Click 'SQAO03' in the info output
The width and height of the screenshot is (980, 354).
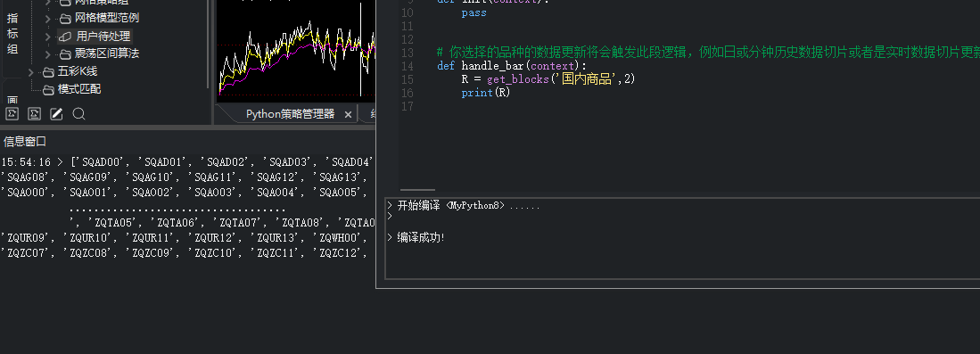click(x=213, y=192)
